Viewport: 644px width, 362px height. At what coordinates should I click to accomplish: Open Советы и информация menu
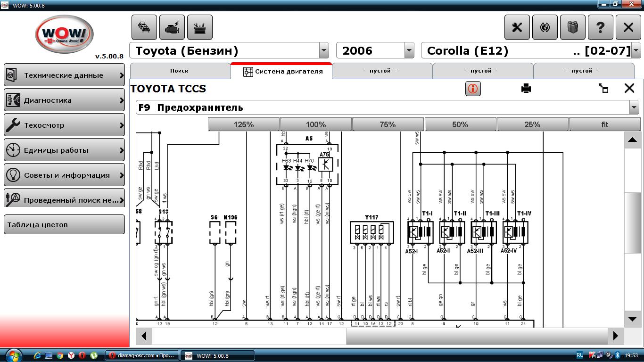[x=64, y=175]
